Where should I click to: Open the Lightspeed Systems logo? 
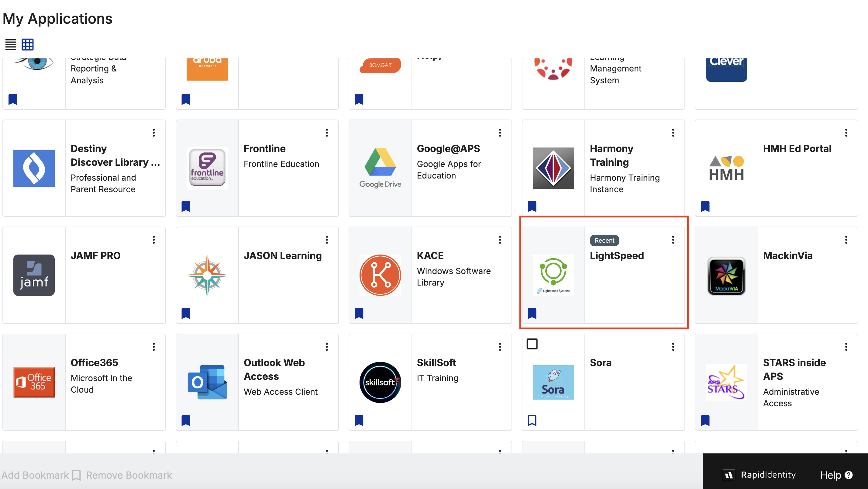point(553,275)
